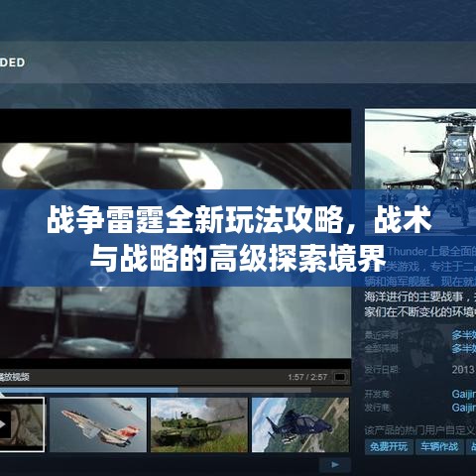Toggle fullscreen on the trailer video
Image resolution: width=476 pixels, height=476 pixels.
340,377
